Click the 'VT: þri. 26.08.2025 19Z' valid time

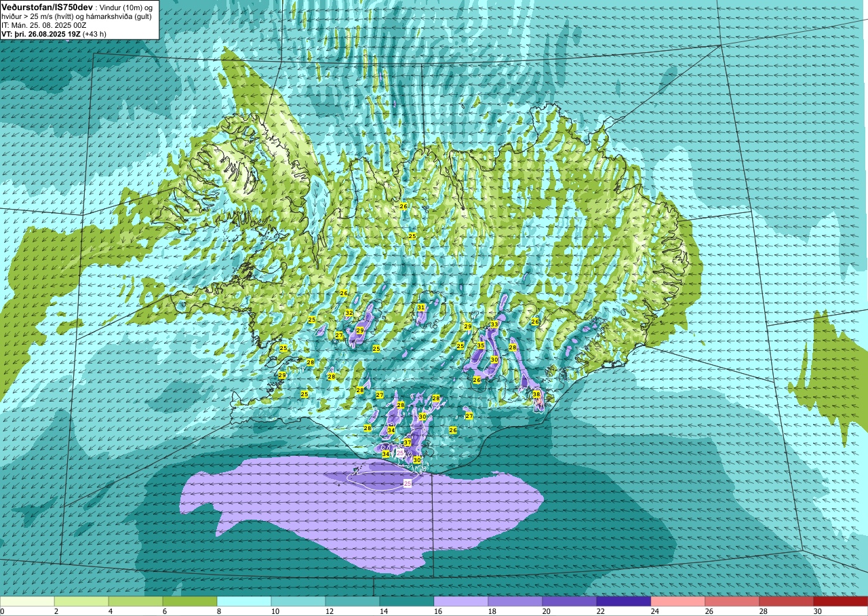point(41,33)
